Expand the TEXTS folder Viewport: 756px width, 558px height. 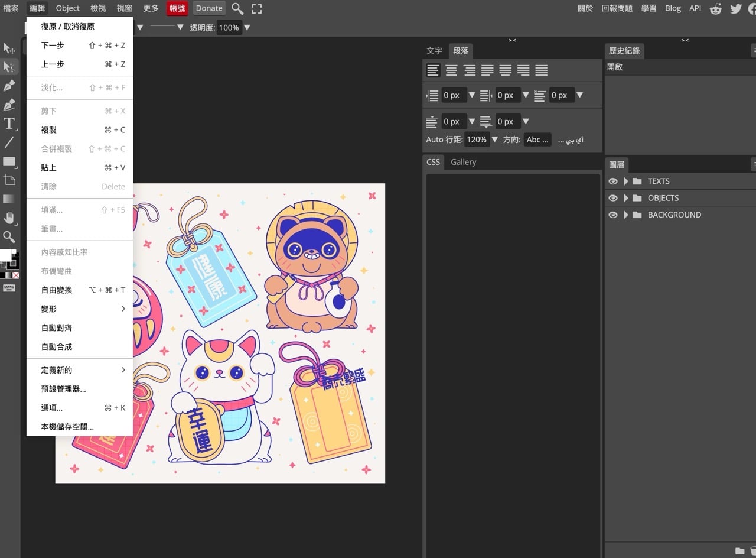coord(626,181)
